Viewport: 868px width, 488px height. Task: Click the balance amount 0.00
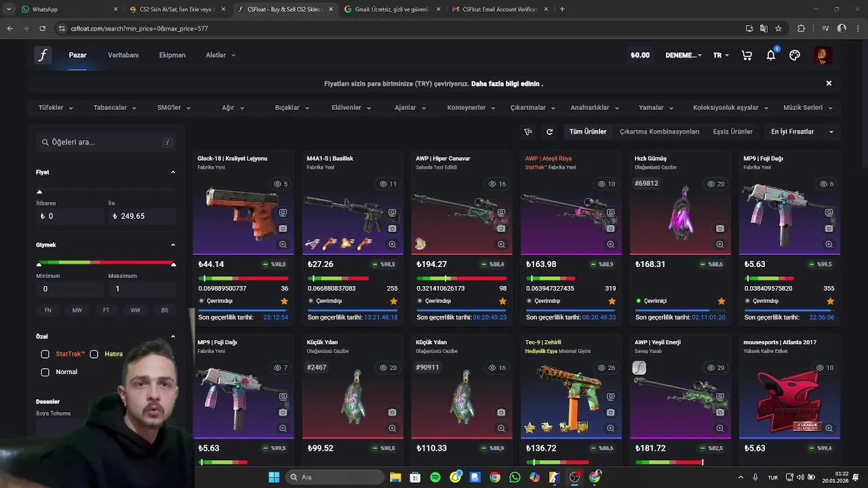tap(640, 56)
